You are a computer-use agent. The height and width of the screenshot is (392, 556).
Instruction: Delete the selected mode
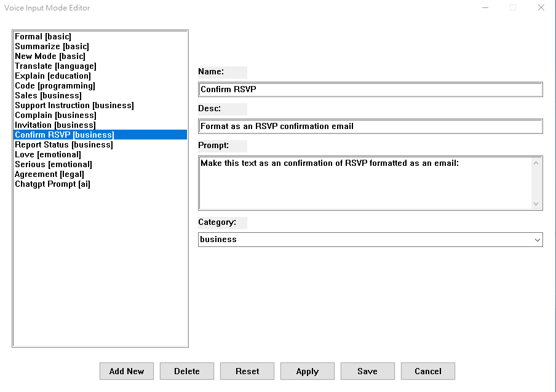pos(187,371)
